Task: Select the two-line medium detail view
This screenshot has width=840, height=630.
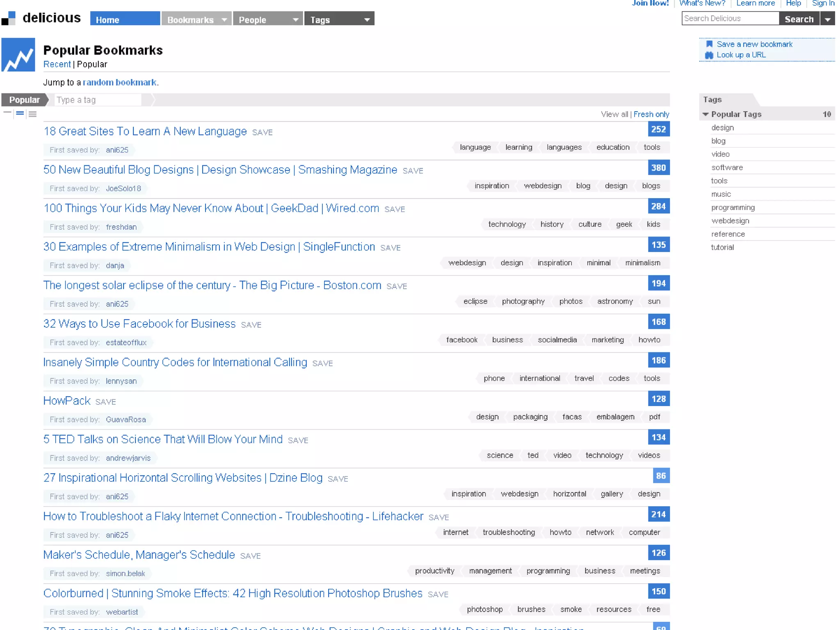Action: (20, 113)
